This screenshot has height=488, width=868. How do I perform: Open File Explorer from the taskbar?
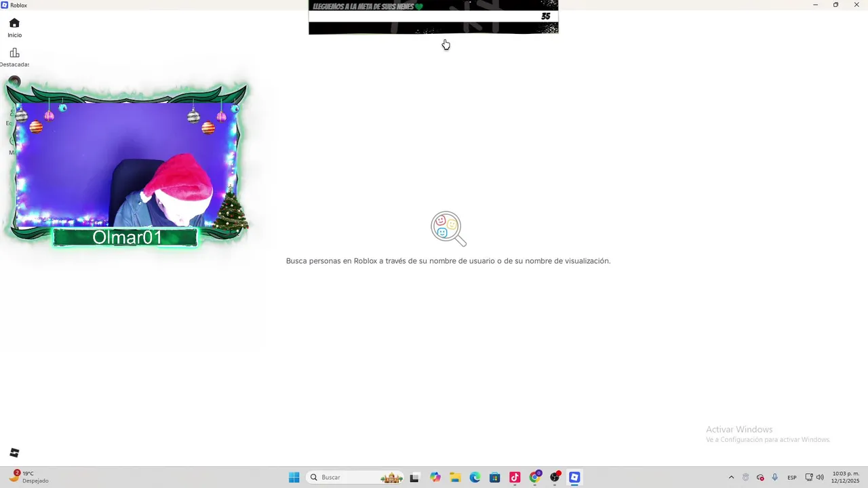click(455, 477)
